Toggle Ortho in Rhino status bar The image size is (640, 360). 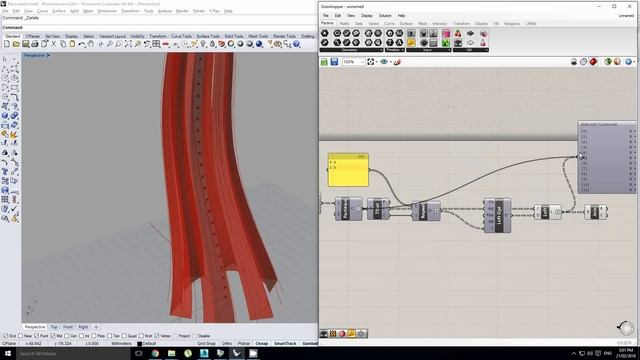tap(227, 344)
